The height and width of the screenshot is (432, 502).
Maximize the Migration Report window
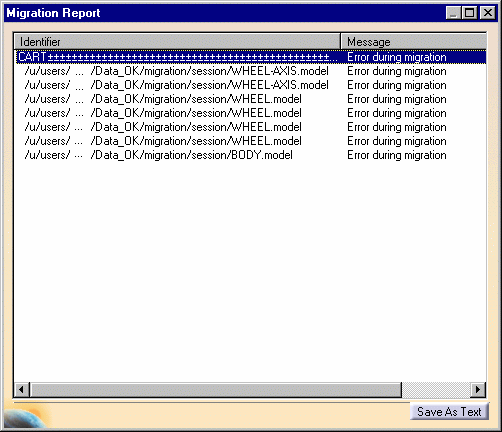coord(470,13)
